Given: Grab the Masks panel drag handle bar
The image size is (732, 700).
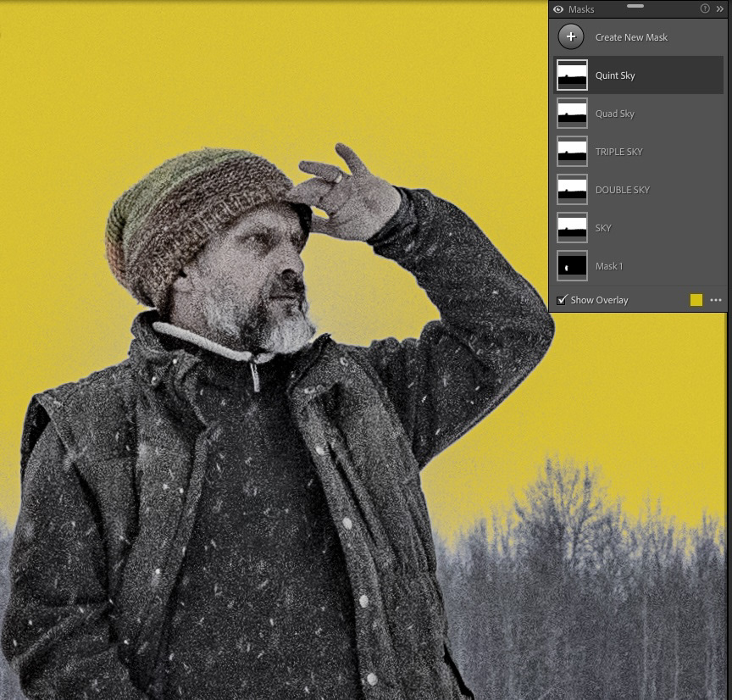Looking at the screenshot, I should pos(635,6).
